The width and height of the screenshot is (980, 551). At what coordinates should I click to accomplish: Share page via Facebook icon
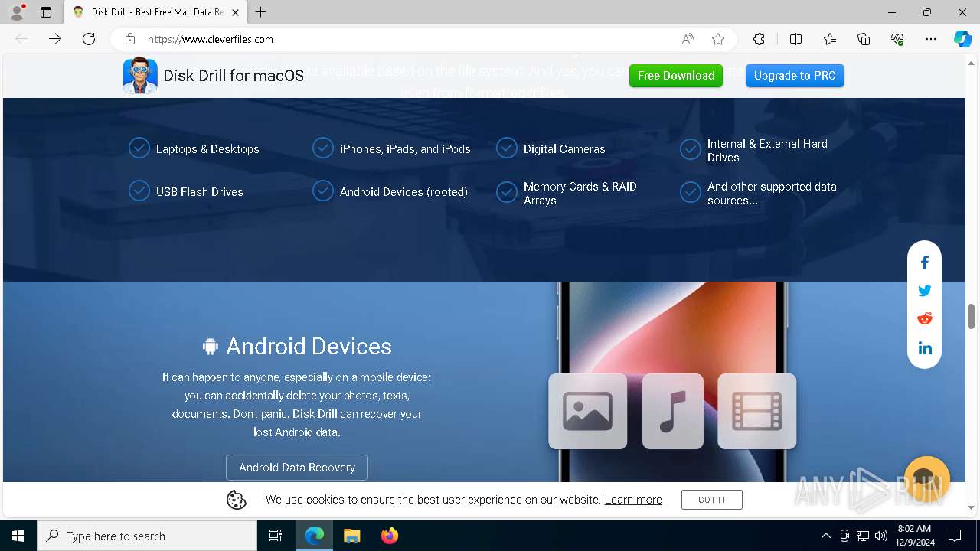(x=924, y=263)
